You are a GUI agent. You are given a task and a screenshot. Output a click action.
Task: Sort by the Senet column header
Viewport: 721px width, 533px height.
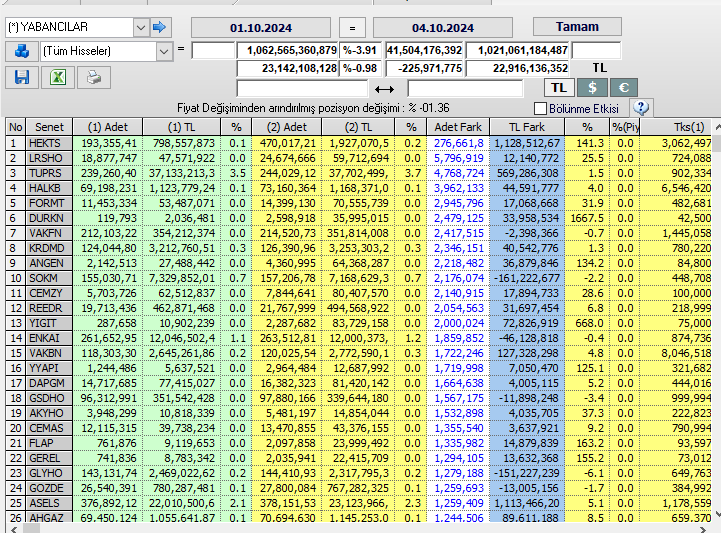tap(49, 127)
